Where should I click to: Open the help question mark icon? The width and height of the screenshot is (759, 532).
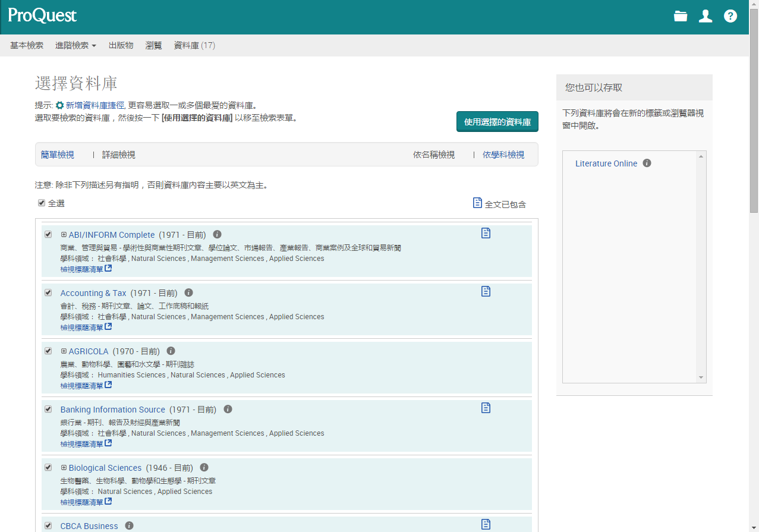730,17
